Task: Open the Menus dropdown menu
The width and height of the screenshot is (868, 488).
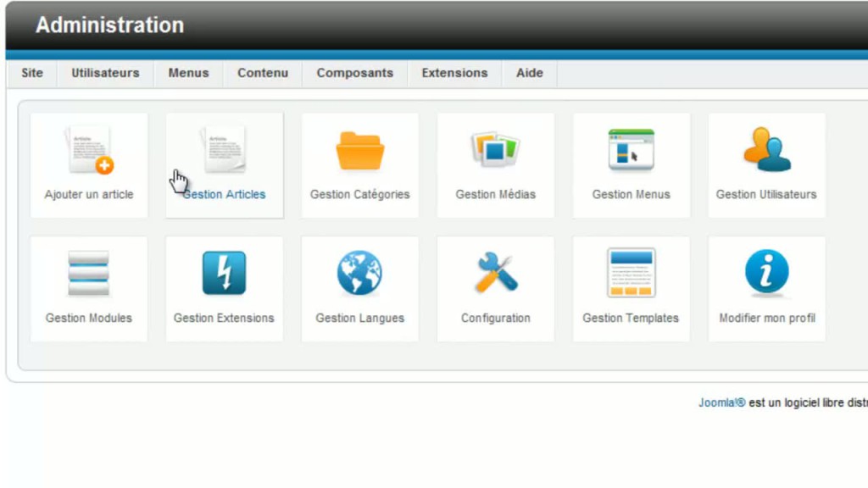Action: [188, 73]
